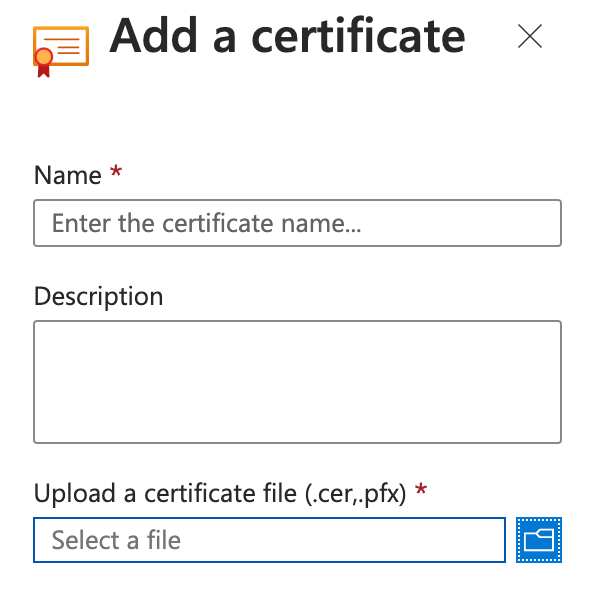Image resolution: width=590 pixels, height=600 pixels.
Task: Click into the certificate Name field
Action: 297,223
